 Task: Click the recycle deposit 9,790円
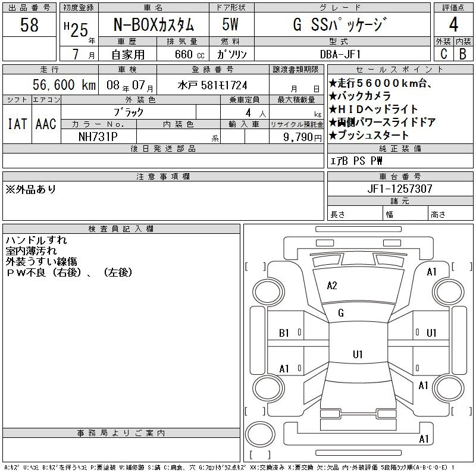point(302,137)
